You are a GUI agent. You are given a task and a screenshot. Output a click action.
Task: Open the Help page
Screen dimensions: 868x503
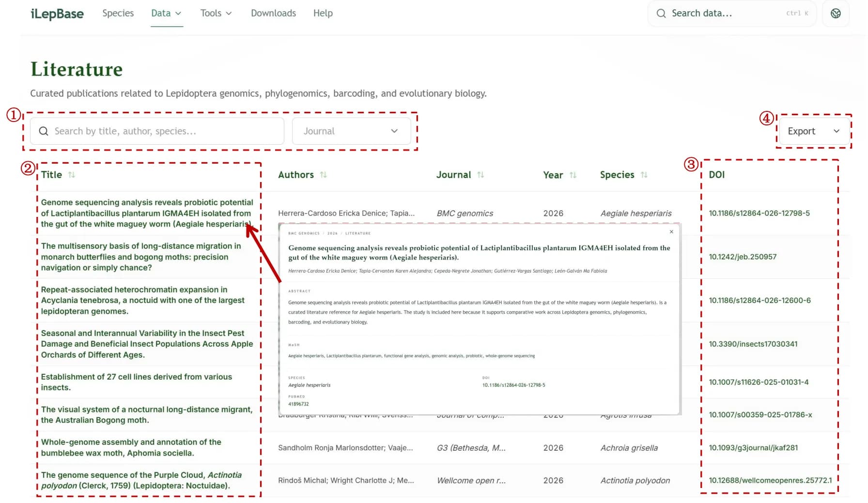(323, 13)
